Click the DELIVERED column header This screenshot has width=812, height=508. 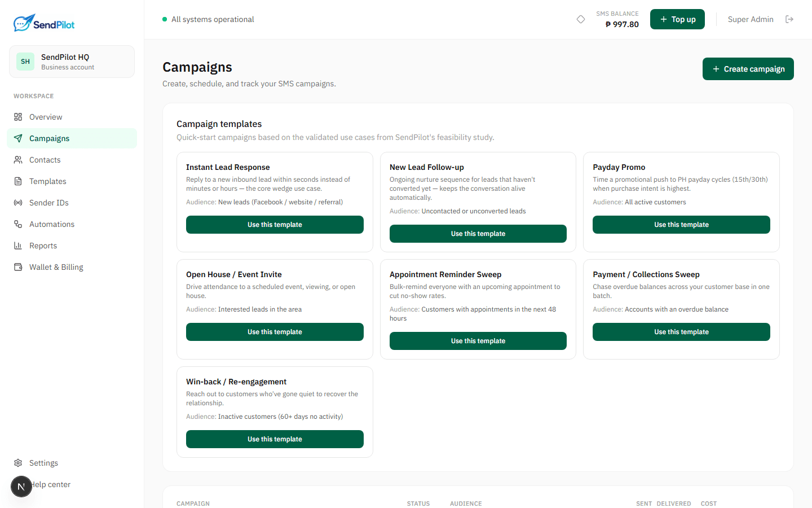coord(674,503)
